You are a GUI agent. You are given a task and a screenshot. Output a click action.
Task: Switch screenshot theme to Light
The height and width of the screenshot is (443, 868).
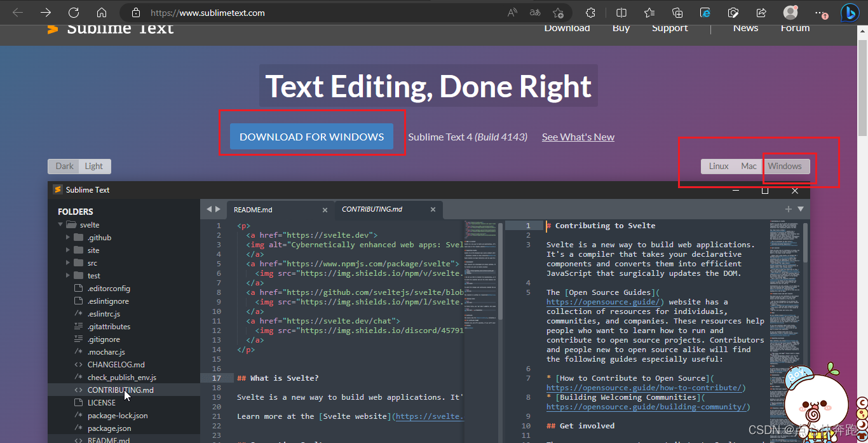pyautogui.click(x=94, y=166)
